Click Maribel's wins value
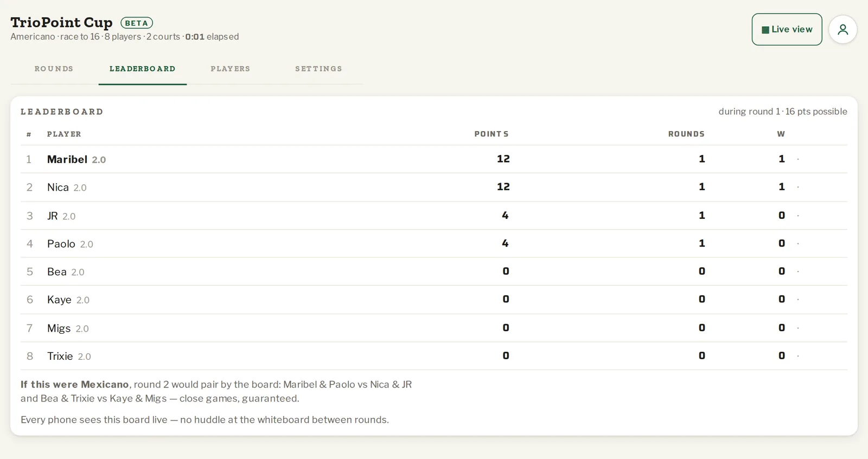This screenshot has height=459, width=868. click(782, 159)
